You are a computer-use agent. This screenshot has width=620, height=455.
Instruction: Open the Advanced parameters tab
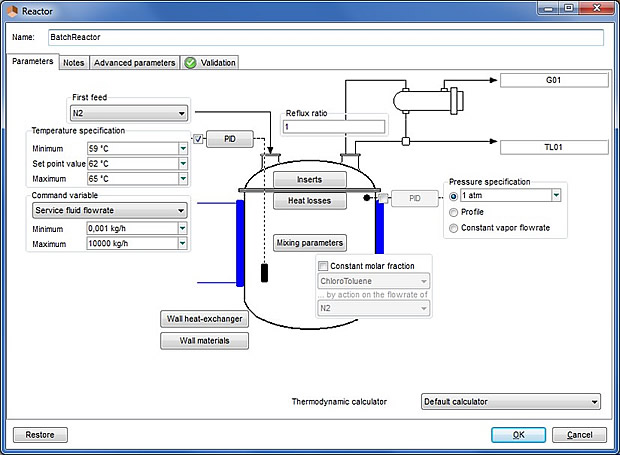(134, 63)
